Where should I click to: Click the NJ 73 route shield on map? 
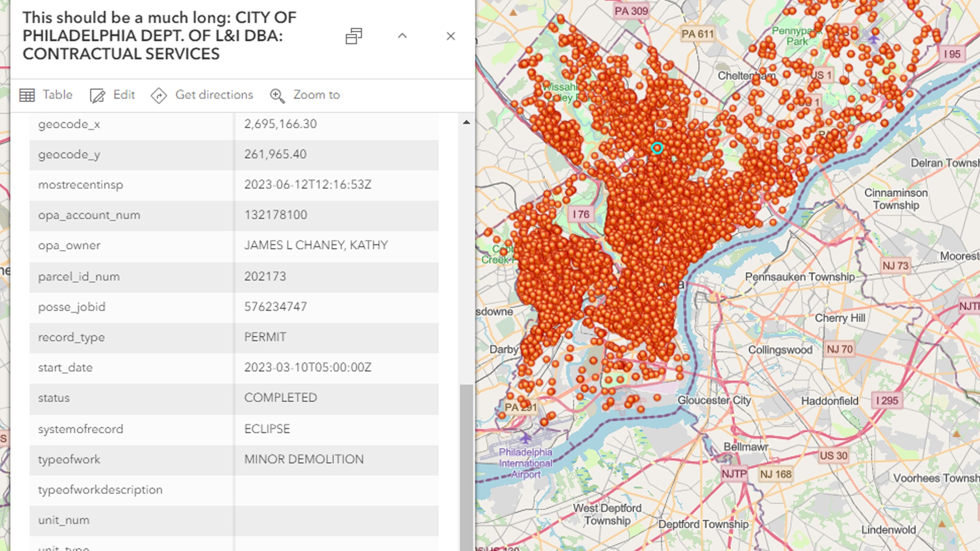click(896, 266)
